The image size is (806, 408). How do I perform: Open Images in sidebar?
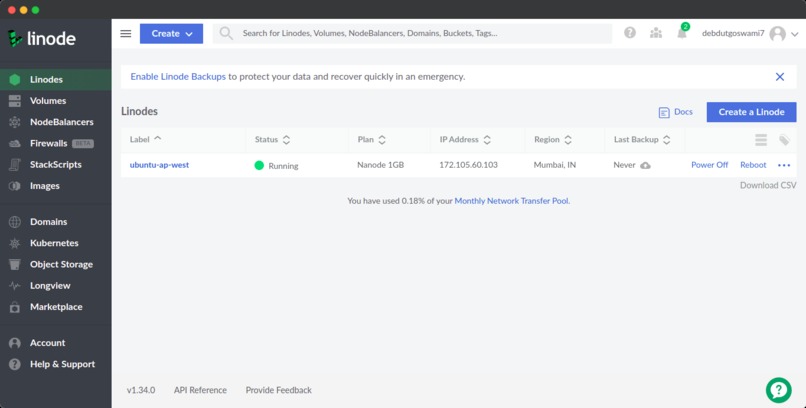click(56, 186)
